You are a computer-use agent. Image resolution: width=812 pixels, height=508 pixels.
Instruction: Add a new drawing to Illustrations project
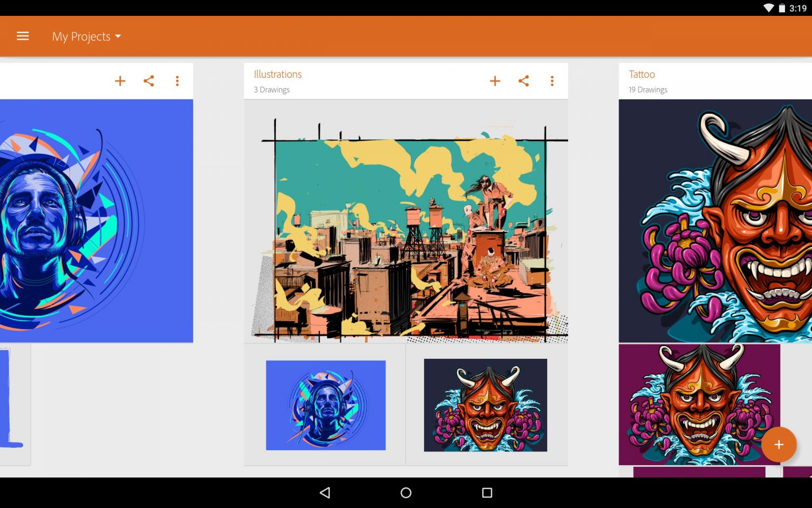click(495, 80)
